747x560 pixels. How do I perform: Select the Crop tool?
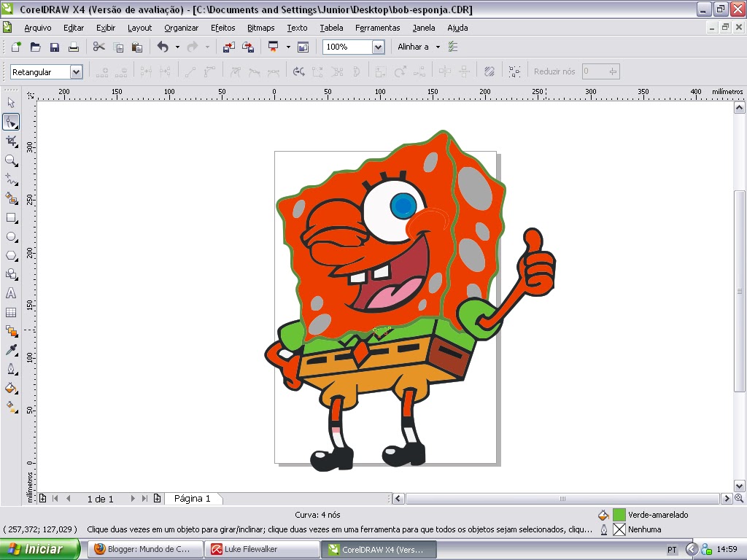11,141
